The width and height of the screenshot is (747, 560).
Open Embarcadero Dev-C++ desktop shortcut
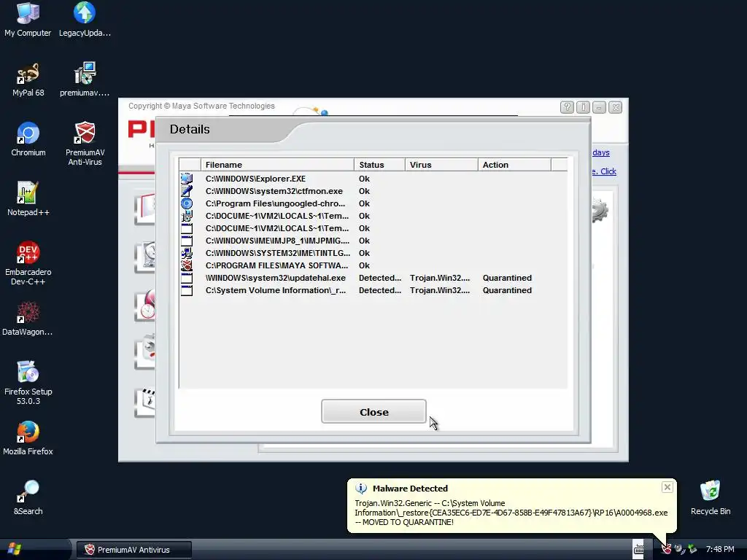[28, 263]
